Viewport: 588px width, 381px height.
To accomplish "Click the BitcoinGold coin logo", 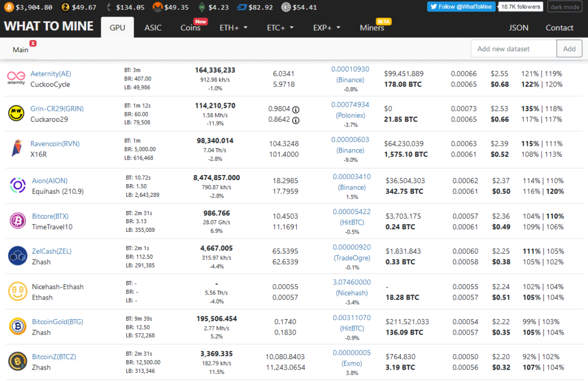I will click(x=17, y=326).
